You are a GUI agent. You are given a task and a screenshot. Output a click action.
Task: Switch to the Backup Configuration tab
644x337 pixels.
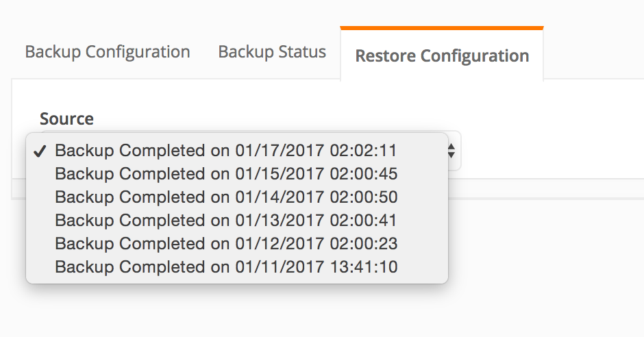pos(108,52)
